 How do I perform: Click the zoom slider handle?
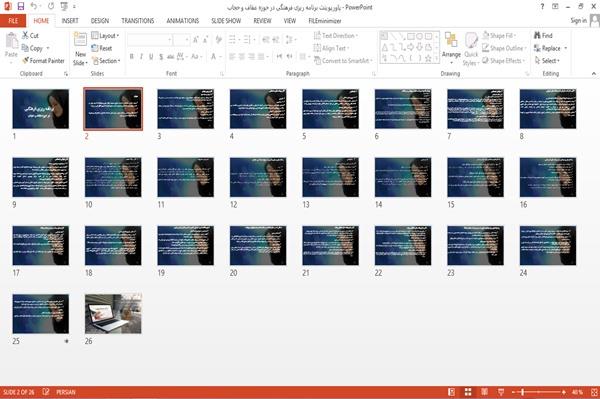[523, 392]
